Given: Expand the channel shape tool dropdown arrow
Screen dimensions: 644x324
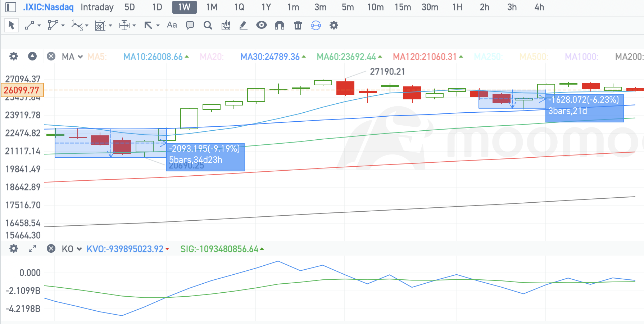Looking at the screenshot, I should click(x=63, y=26).
